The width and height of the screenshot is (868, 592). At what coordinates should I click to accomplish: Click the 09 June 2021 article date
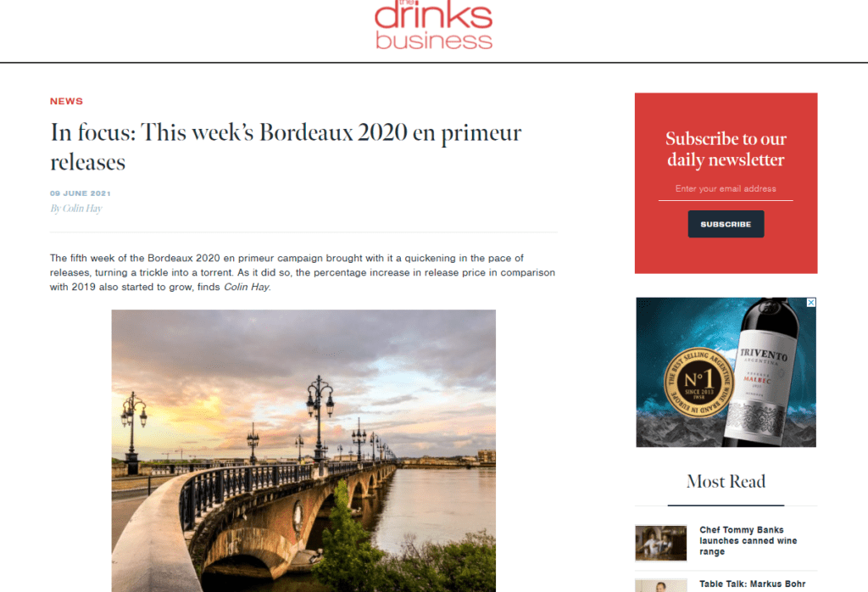coord(81,193)
